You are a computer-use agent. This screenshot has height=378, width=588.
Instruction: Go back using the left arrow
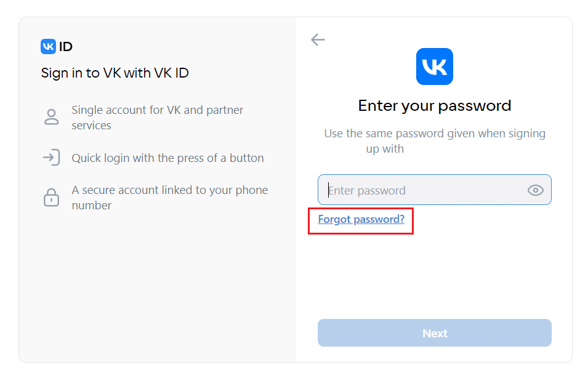318,40
